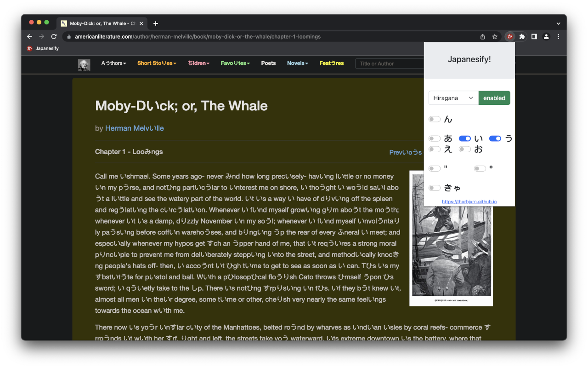Open the Chrome profile menu

click(x=546, y=37)
